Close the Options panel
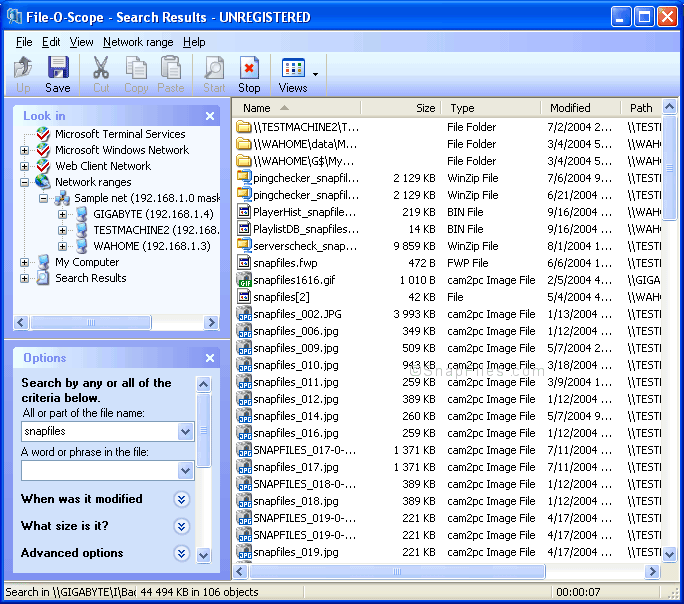The width and height of the screenshot is (684, 604). tap(210, 358)
